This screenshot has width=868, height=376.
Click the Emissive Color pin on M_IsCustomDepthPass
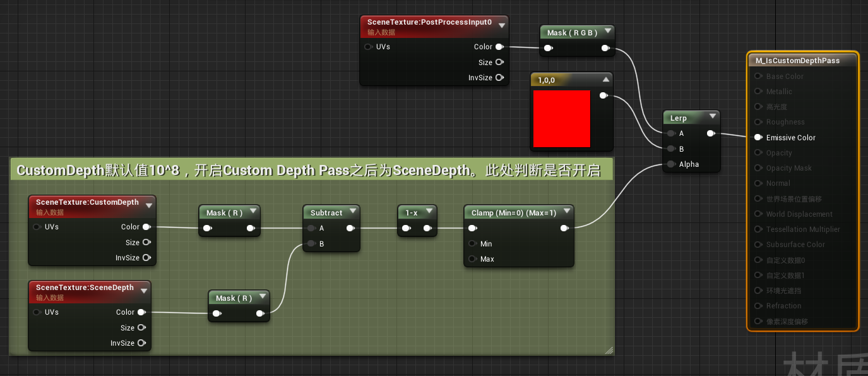click(x=758, y=137)
